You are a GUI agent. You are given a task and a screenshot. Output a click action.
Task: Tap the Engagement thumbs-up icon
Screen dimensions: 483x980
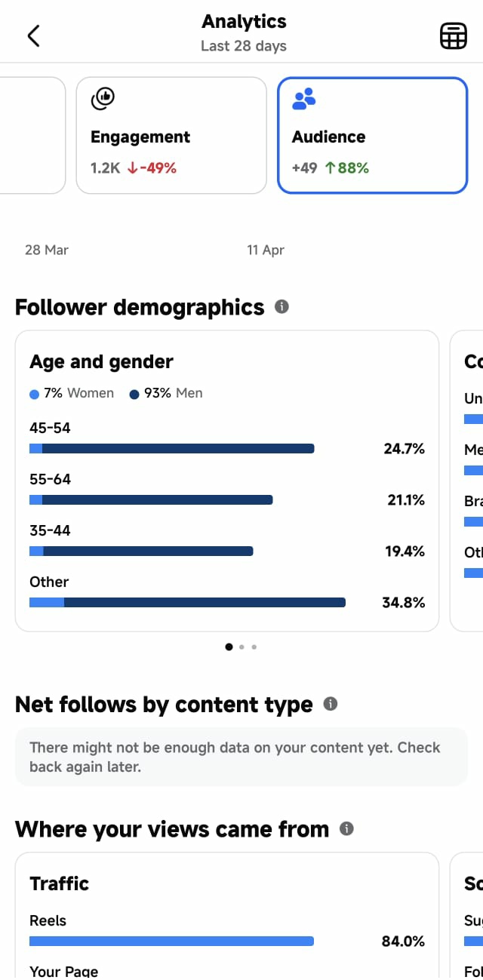click(x=102, y=98)
